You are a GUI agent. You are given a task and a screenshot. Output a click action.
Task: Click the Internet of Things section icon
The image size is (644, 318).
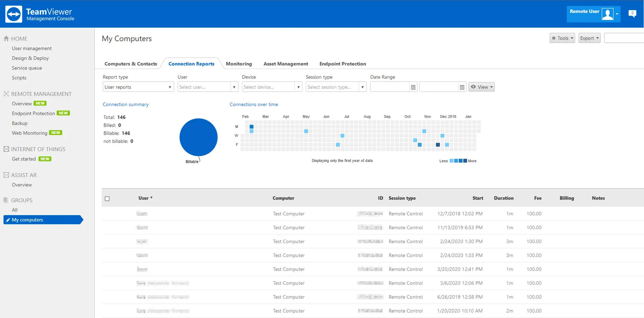pyautogui.click(x=6, y=149)
